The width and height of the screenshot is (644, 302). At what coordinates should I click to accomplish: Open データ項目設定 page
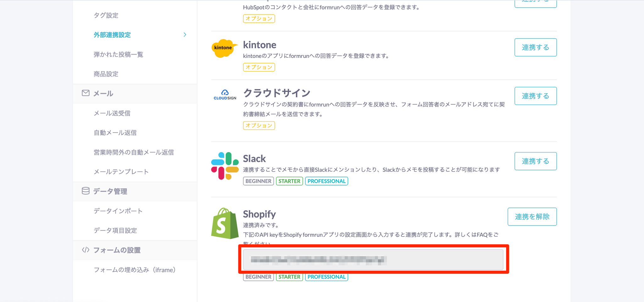[115, 230]
